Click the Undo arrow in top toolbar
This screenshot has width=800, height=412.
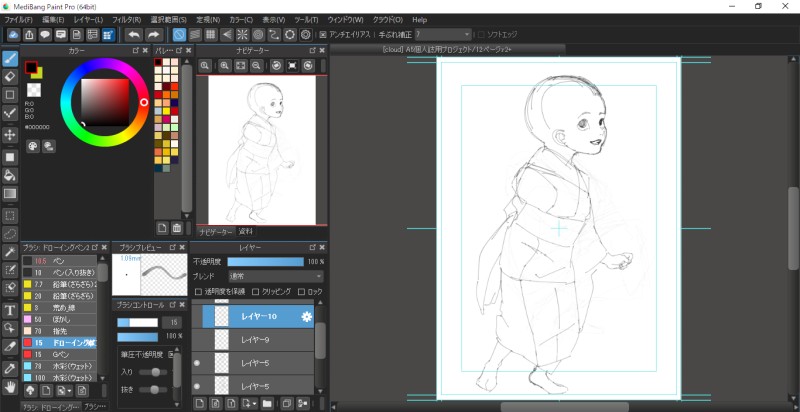133,34
